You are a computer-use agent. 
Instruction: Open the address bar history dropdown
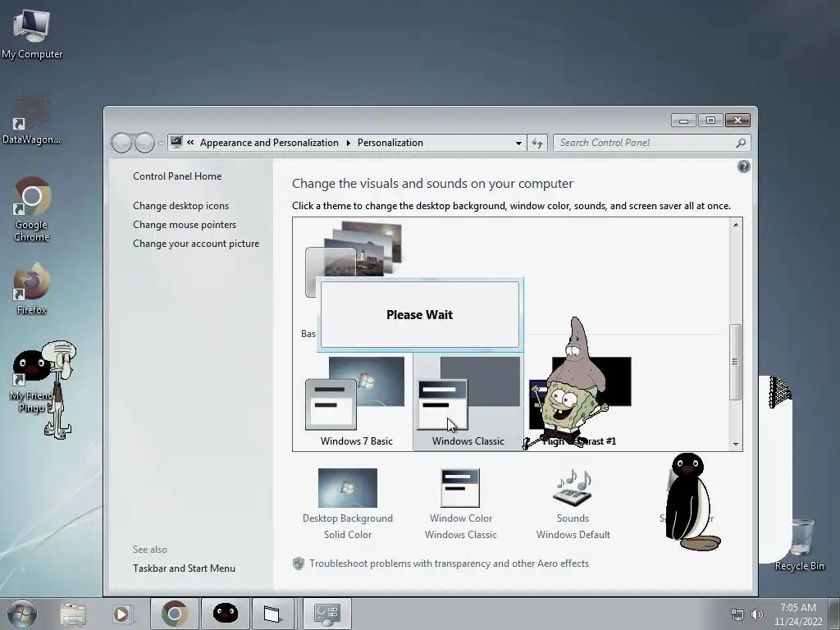point(518,143)
